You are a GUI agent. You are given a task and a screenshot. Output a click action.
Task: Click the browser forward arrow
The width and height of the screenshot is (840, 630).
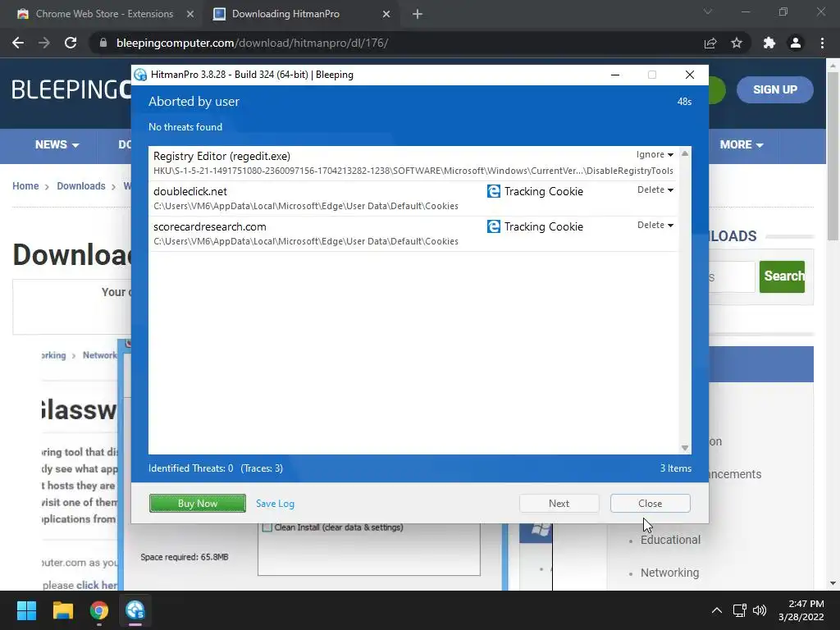click(44, 43)
